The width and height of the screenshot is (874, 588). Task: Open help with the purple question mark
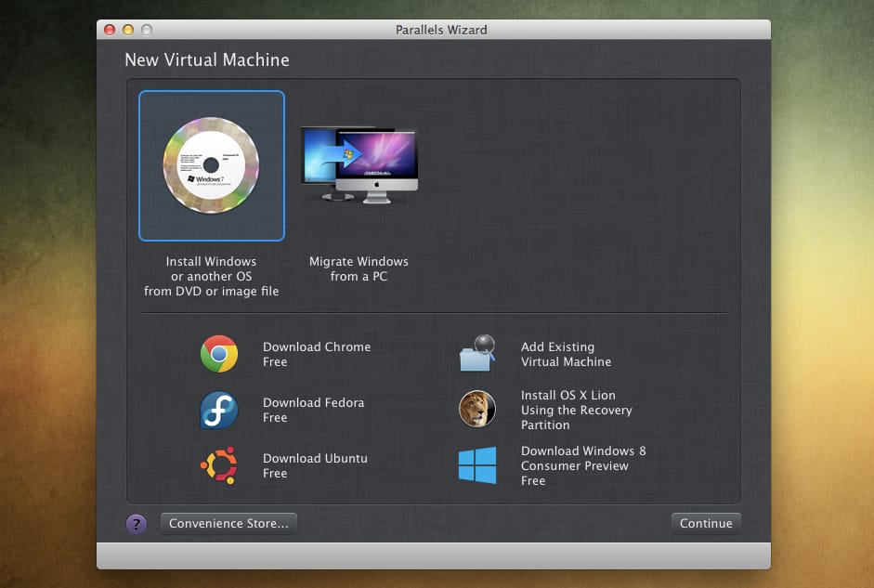pyautogui.click(x=137, y=524)
